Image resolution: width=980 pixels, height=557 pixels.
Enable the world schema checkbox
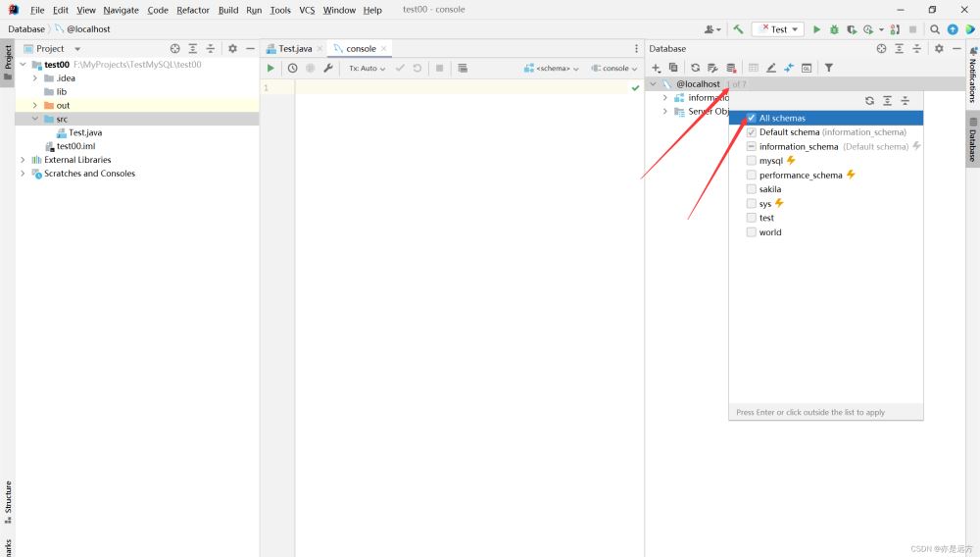pos(752,232)
